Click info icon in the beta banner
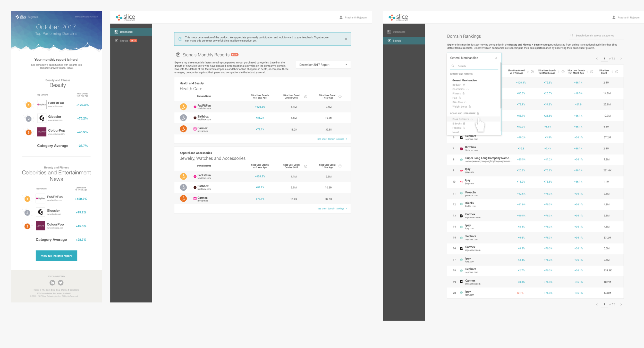644x348 pixels. [x=180, y=39]
